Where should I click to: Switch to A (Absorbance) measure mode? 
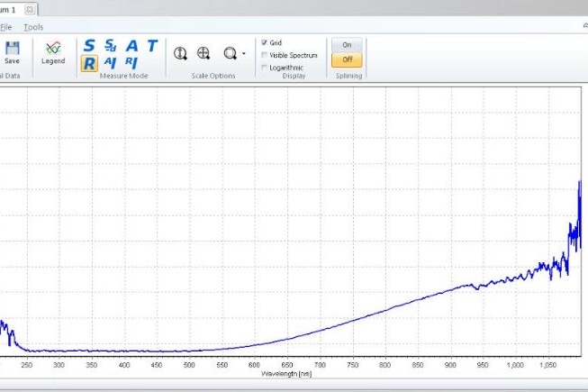[x=132, y=45]
